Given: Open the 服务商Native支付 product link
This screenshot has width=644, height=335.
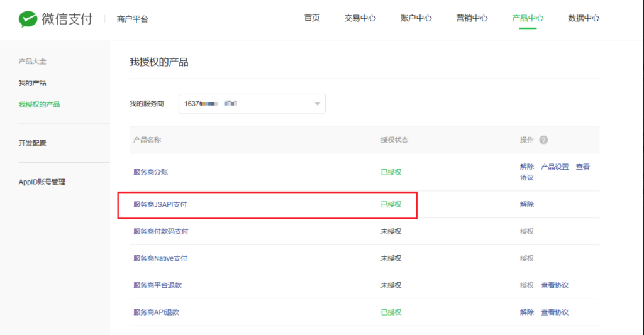Looking at the screenshot, I should 160,258.
